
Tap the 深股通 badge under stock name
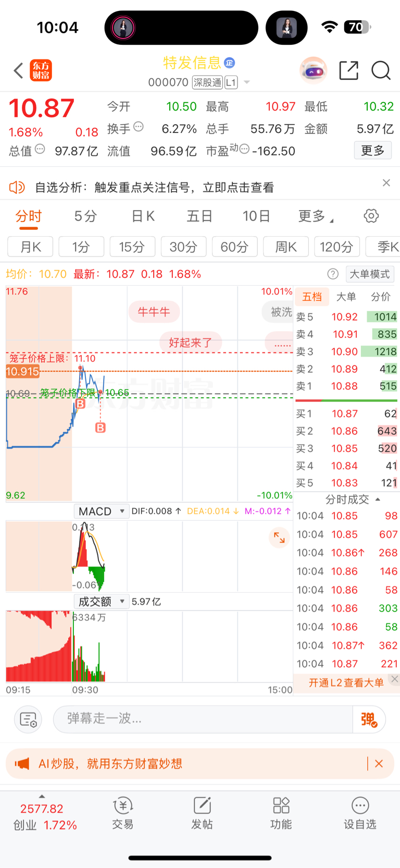[207, 82]
